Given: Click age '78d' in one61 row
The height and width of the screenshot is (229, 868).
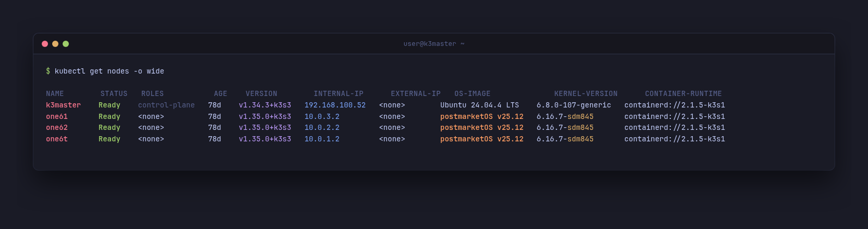Looking at the screenshot, I should click(x=214, y=117).
